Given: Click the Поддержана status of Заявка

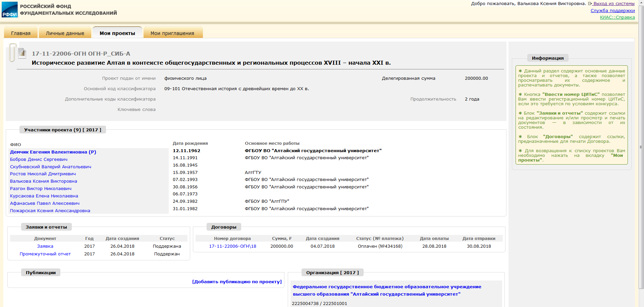Looking at the screenshot, I should [x=167, y=246].
